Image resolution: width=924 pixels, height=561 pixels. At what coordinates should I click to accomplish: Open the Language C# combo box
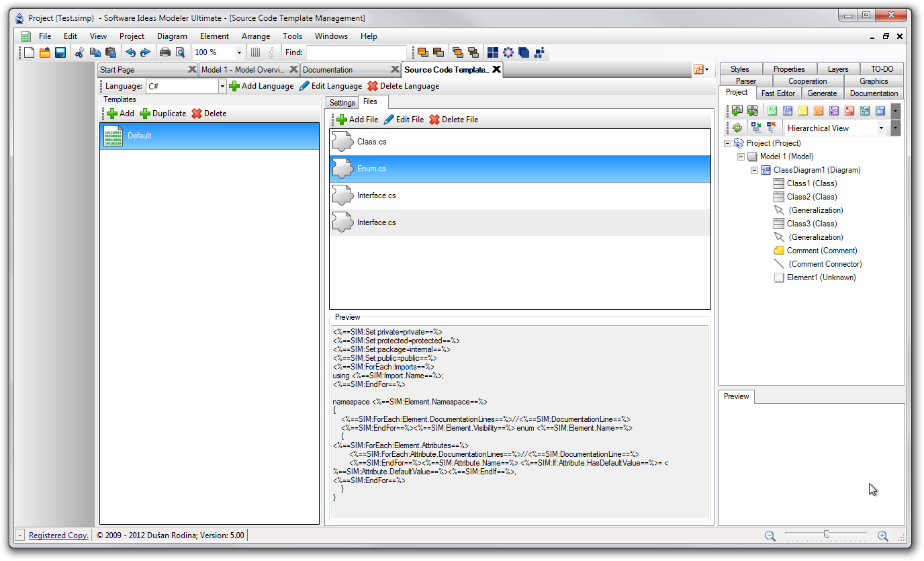[x=186, y=86]
